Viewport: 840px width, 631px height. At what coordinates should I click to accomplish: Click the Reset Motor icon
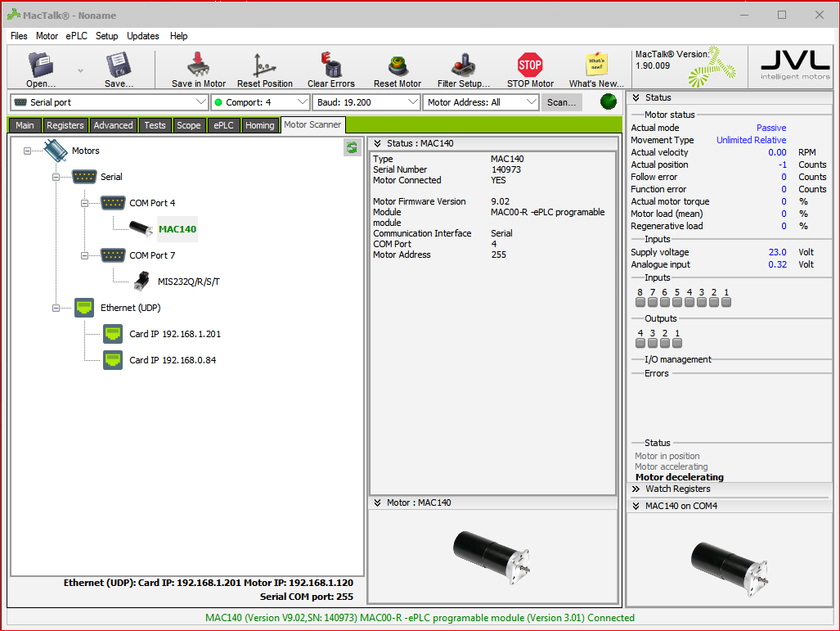398,65
